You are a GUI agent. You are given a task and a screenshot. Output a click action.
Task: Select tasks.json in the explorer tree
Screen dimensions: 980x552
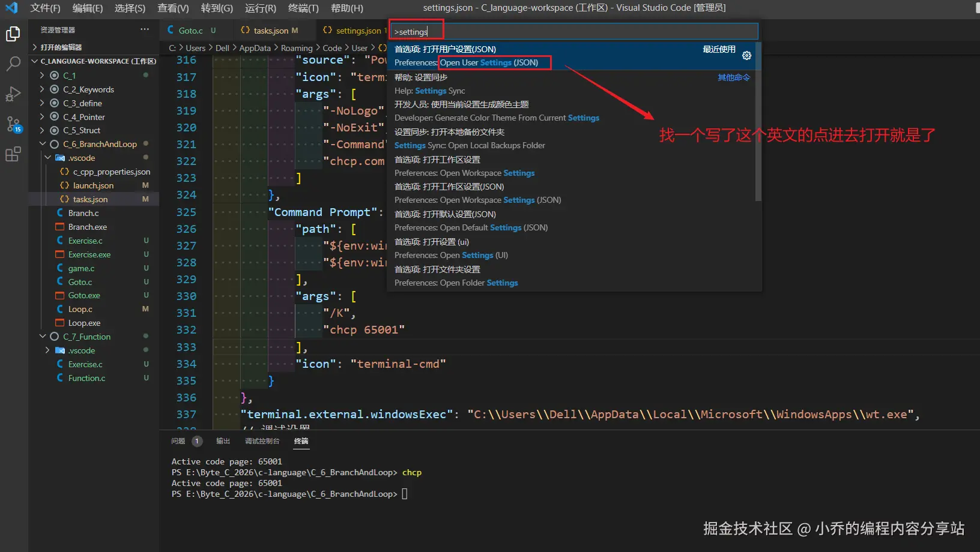point(91,199)
